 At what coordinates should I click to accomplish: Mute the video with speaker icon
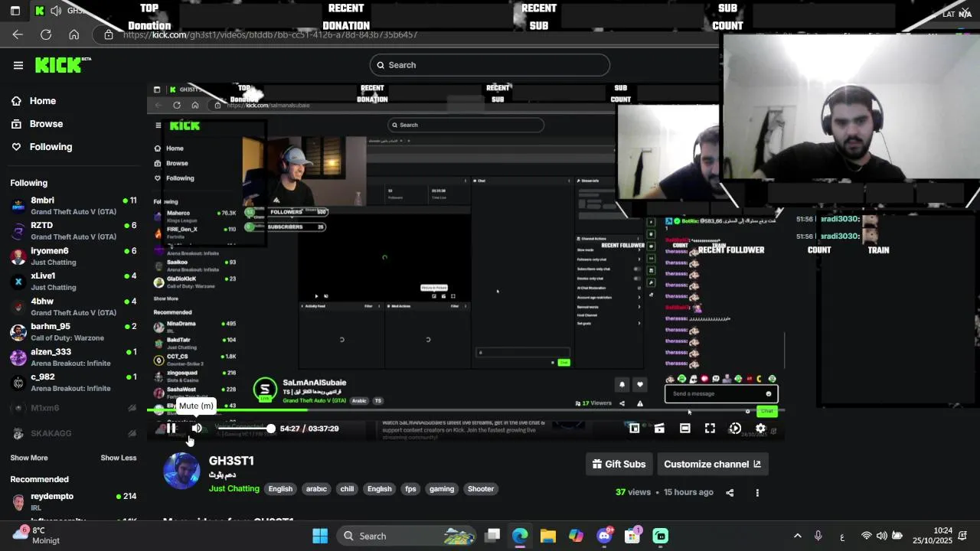(197, 429)
